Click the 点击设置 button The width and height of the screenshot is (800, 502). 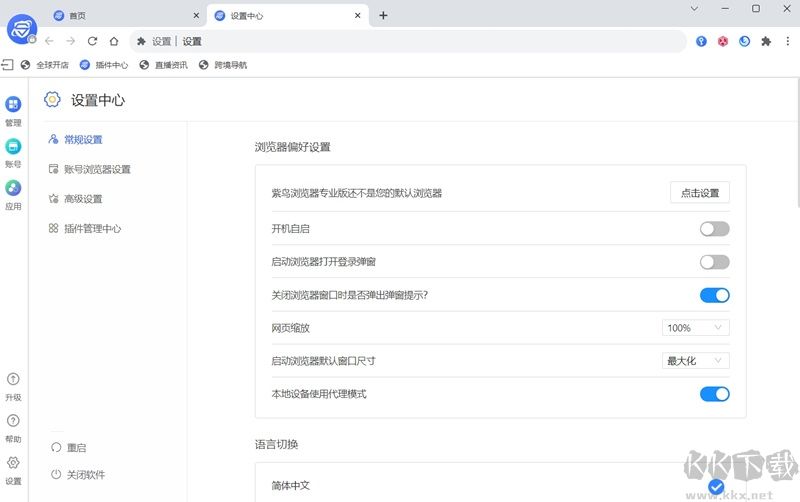tap(699, 193)
